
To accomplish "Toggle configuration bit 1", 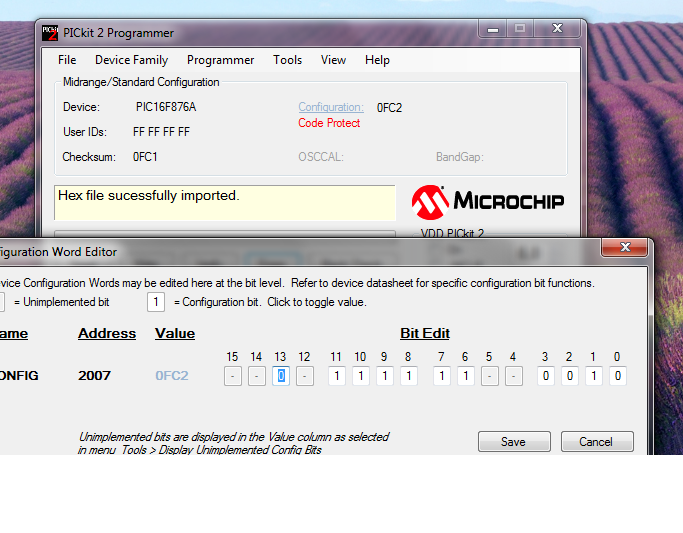I will point(593,376).
